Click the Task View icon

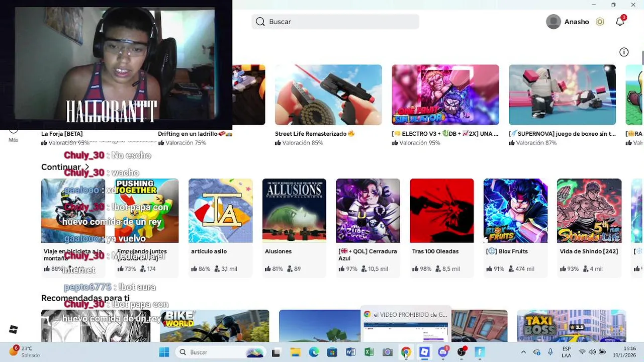[275, 352]
